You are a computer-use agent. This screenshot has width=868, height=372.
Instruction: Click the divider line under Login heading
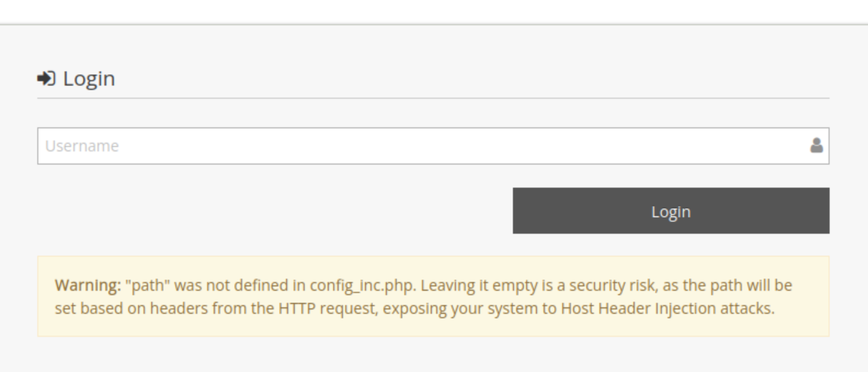[x=433, y=98]
